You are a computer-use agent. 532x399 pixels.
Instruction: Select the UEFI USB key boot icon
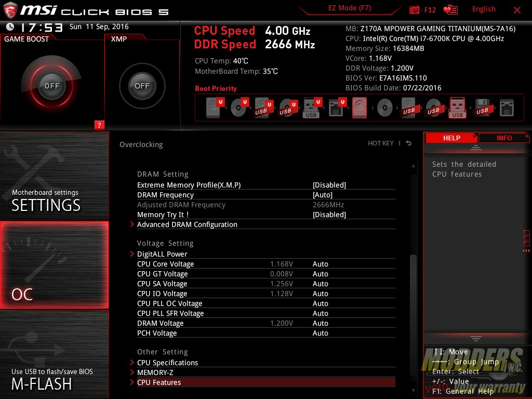click(x=312, y=108)
